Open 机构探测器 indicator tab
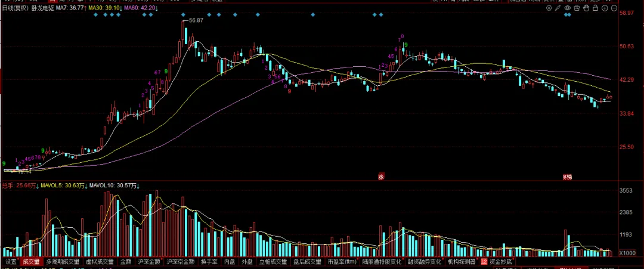The image size is (644, 269). point(461,261)
